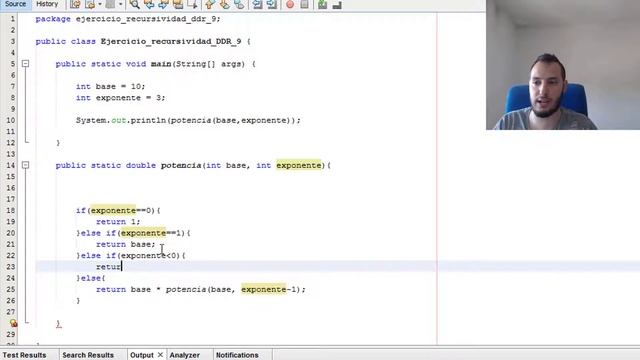Click class name 'Ejercicio_recursividad_DDR_9'
The image size is (640, 360).
click(x=171, y=41)
